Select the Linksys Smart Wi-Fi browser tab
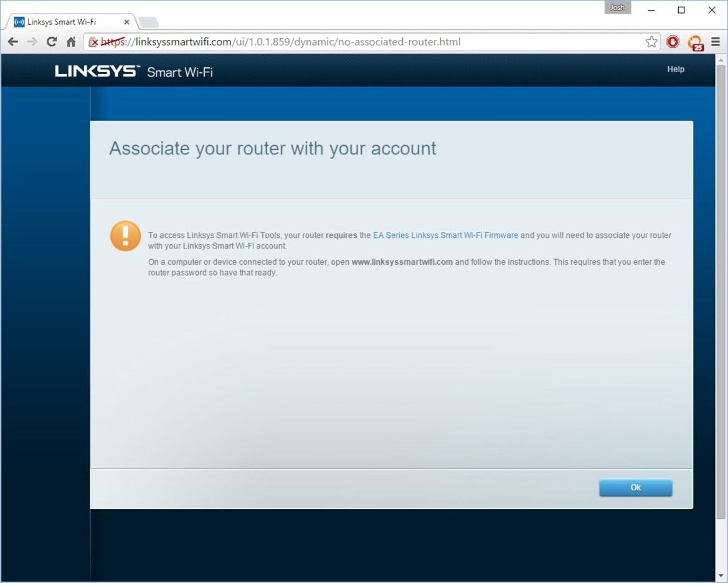Image resolution: width=728 pixels, height=583 pixels. pyautogui.click(x=70, y=22)
